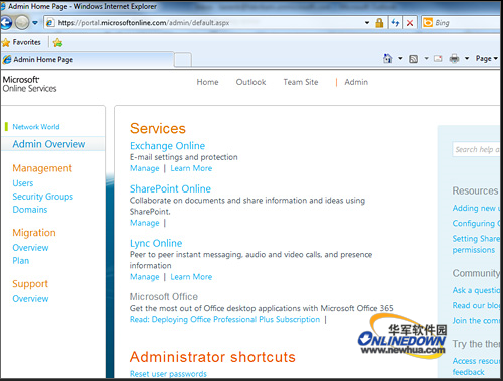
Task: Select Admin Overview in the sidebar
Action: click(x=49, y=144)
